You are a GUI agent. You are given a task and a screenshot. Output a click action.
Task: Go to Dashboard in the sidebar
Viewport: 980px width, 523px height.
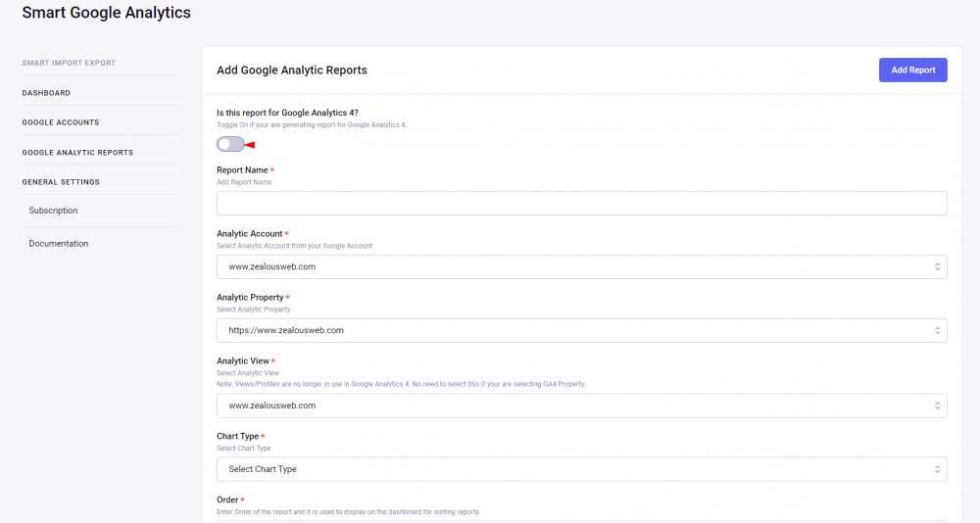tap(46, 93)
